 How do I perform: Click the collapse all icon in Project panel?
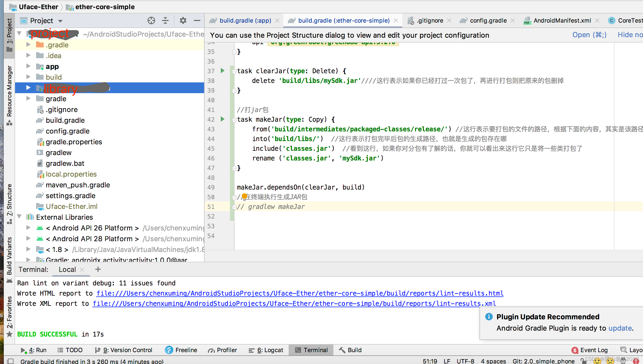[x=165, y=20]
